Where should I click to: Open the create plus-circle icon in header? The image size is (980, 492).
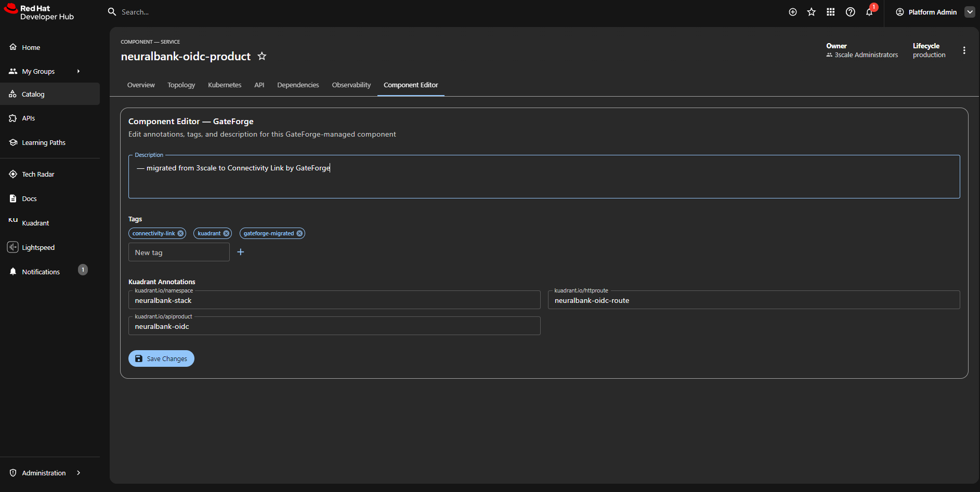pos(793,12)
